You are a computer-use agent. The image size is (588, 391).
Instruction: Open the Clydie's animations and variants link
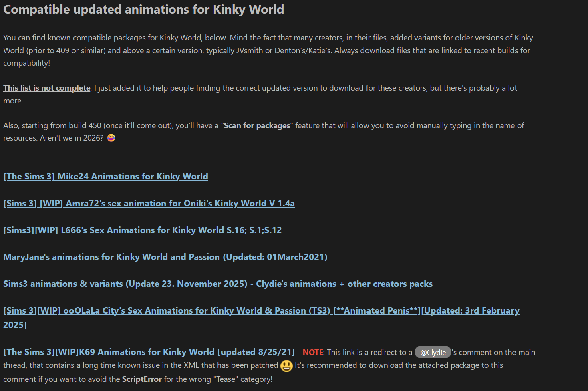click(218, 284)
